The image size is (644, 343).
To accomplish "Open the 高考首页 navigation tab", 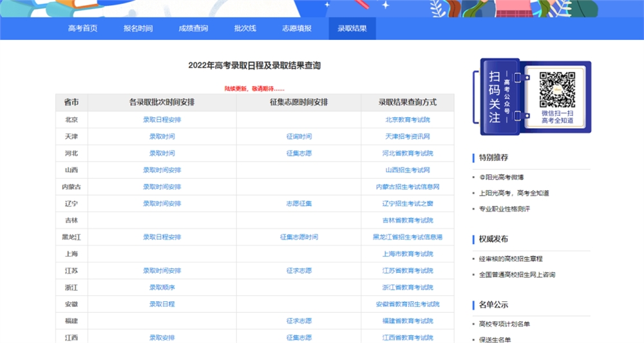I will 82,28.
